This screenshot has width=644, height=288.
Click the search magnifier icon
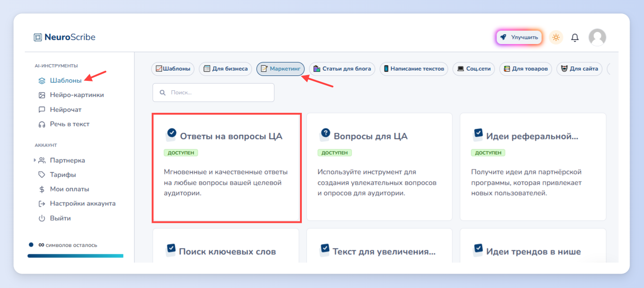click(x=162, y=93)
